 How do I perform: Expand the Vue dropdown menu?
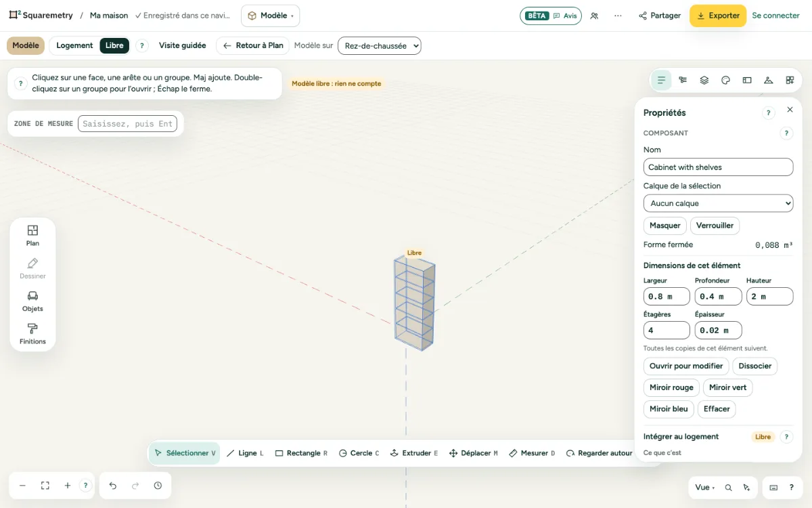click(x=704, y=488)
